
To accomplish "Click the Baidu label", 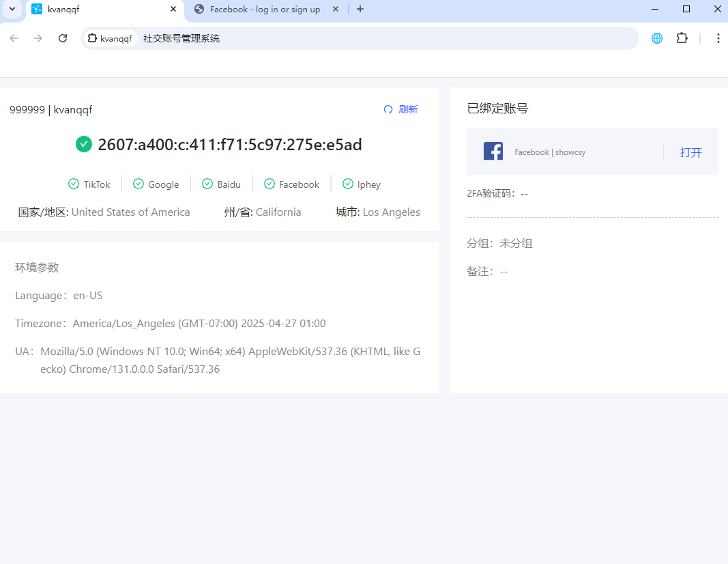I will coord(229,184).
